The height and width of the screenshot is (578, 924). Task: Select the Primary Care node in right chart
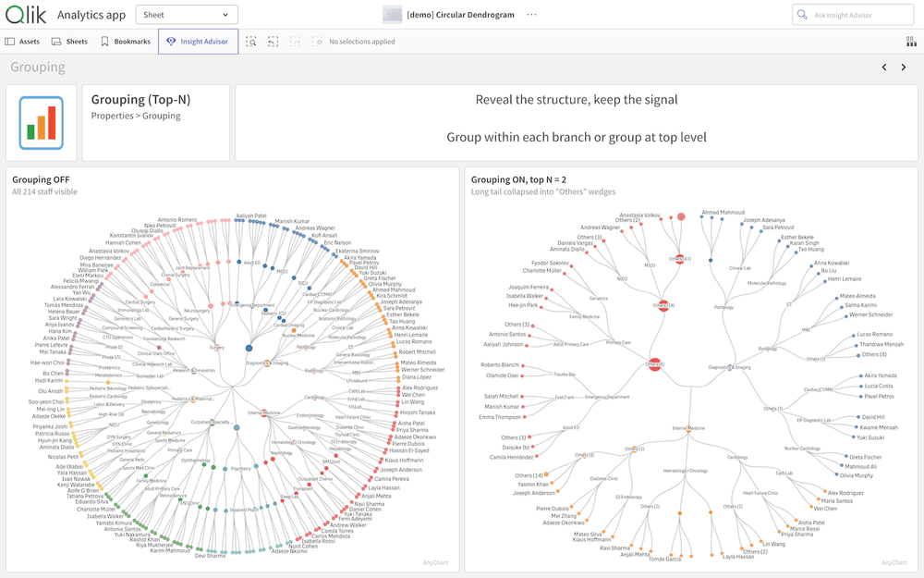coord(618,343)
